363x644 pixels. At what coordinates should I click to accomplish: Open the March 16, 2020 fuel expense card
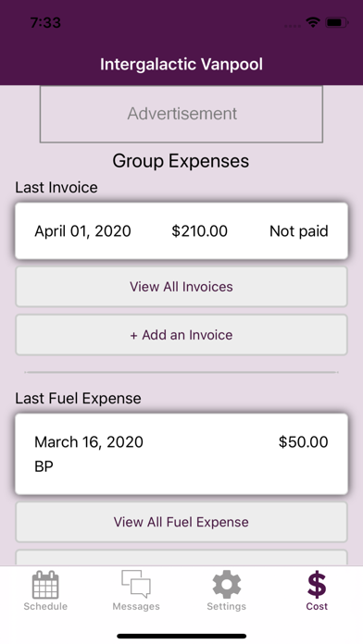point(181,453)
